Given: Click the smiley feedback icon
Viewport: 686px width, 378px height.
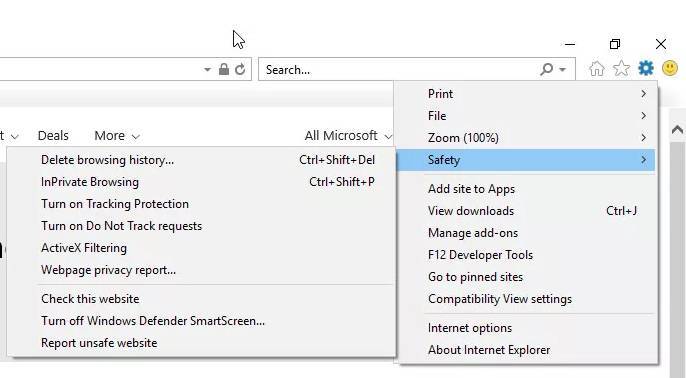Looking at the screenshot, I should point(670,68).
